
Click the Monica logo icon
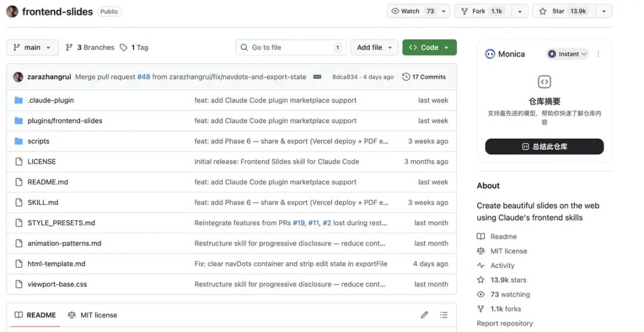[490, 54]
